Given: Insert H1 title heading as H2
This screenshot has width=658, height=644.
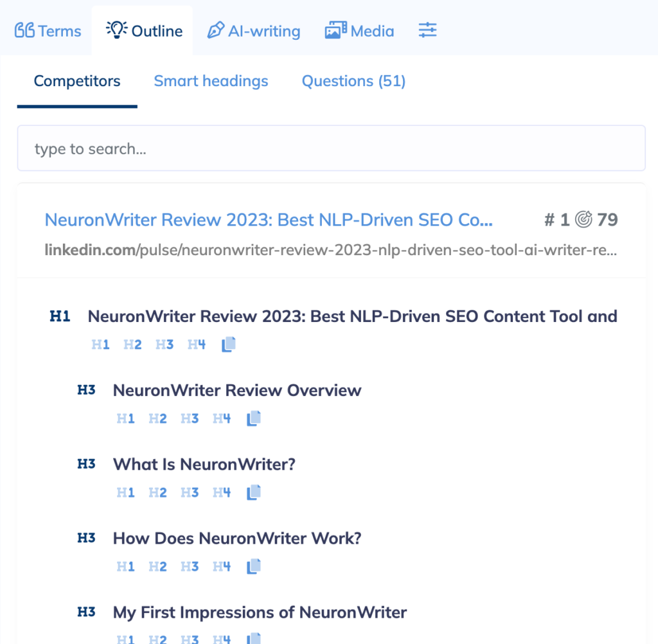Looking at the screenshot, I should 132,344.
